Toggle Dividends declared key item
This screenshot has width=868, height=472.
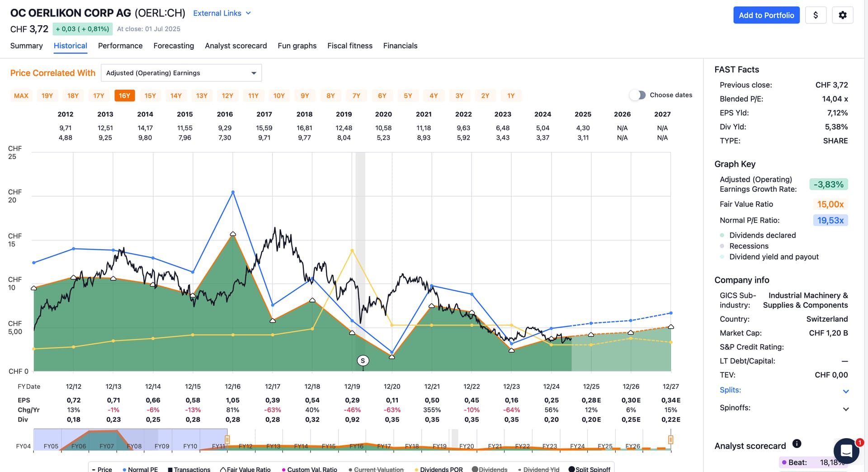pyautogui.click(x=758, y=235)
